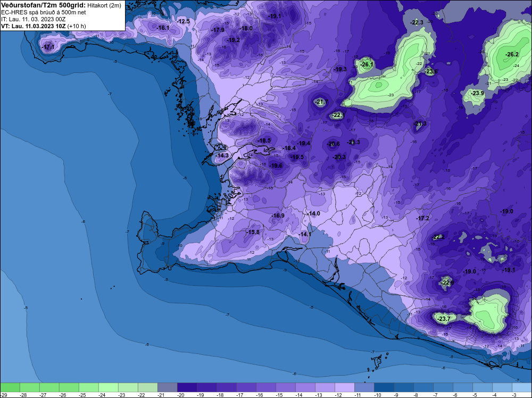This screenshot has width=532, height=398.
Task: Click the -20.6 temperature value
Action: (x=333, y=144)
